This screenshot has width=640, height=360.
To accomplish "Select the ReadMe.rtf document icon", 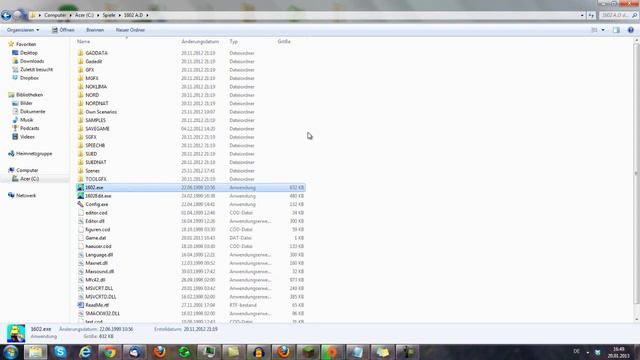I will 80,305.
